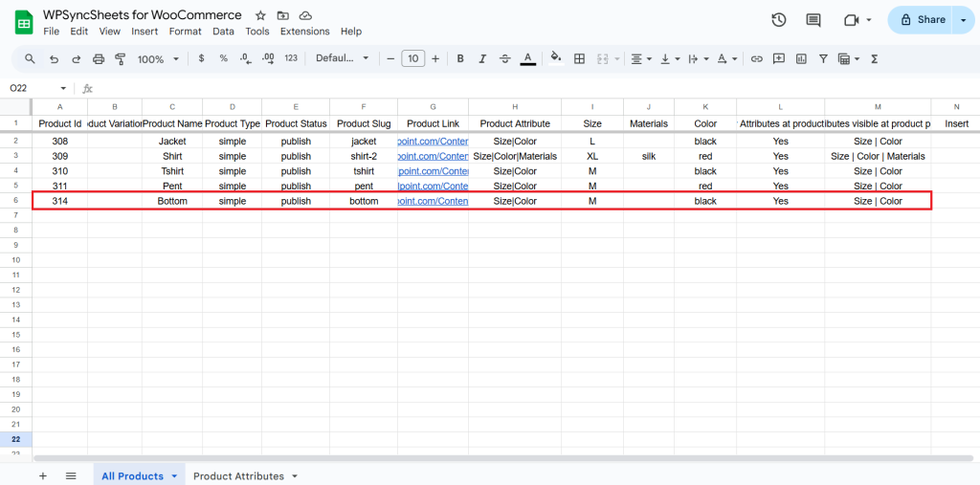The height and width of the screenshot is (485, 980).
Task: Open the File menu
Action: [x=52, y=32]
